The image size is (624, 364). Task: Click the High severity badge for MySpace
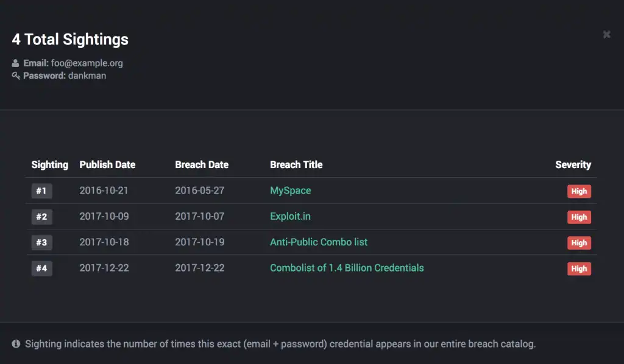pos(579,191)
